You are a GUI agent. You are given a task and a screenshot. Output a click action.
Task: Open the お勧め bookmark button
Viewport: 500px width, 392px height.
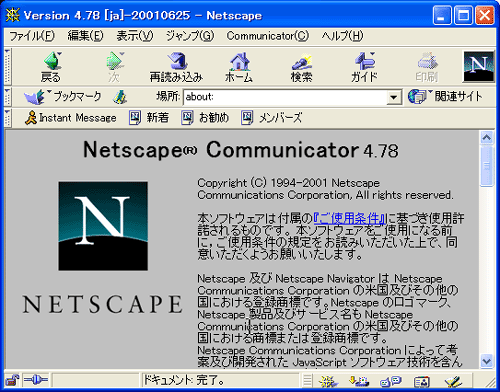pos(205,118)
